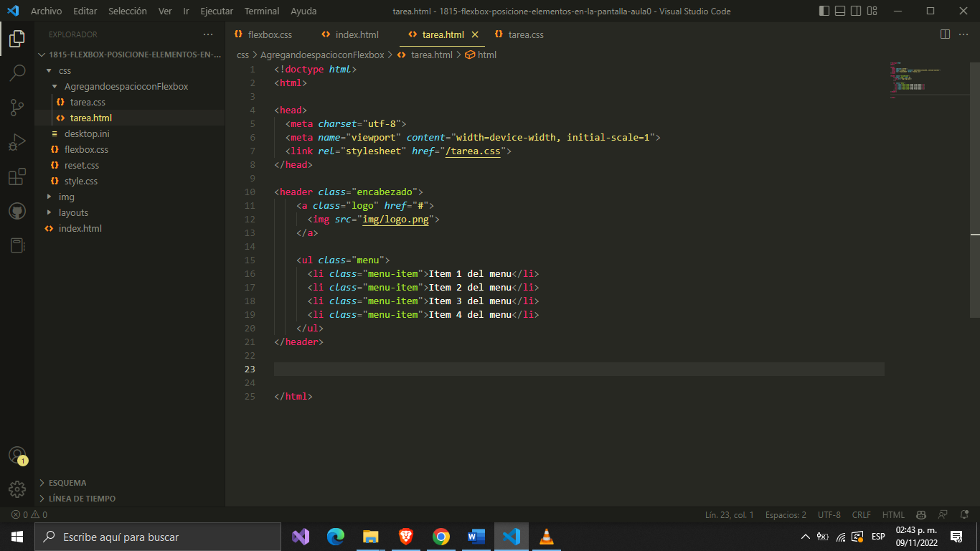This screenshot has width=980, height=551.
Task: Change language mode via HTML status item
Action: click(893, 514)
